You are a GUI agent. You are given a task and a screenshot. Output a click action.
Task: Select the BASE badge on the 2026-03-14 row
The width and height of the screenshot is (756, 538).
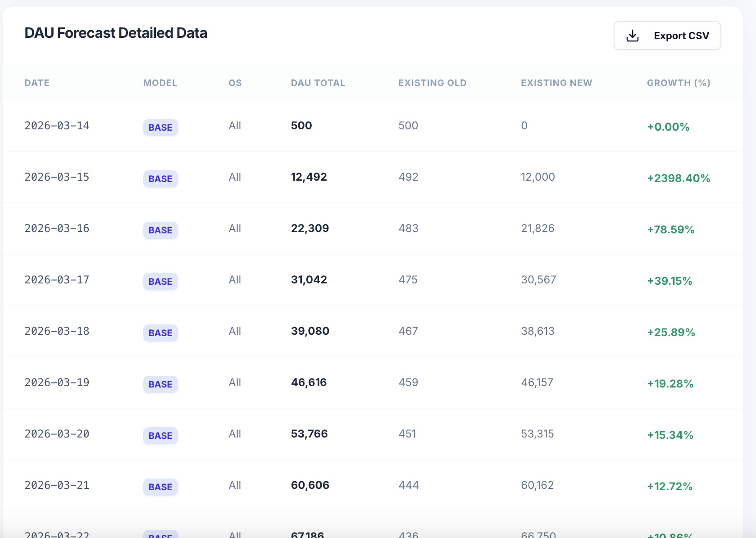[x=160, y=128]
